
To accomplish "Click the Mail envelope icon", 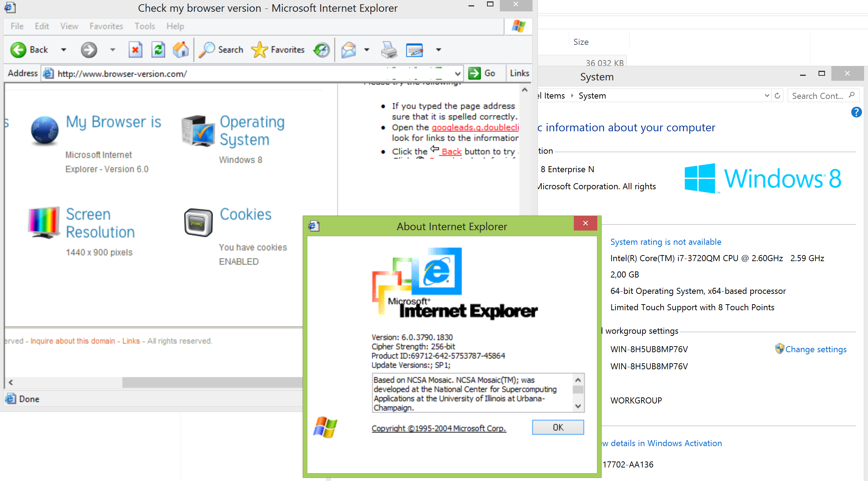I will coord(349,50).
